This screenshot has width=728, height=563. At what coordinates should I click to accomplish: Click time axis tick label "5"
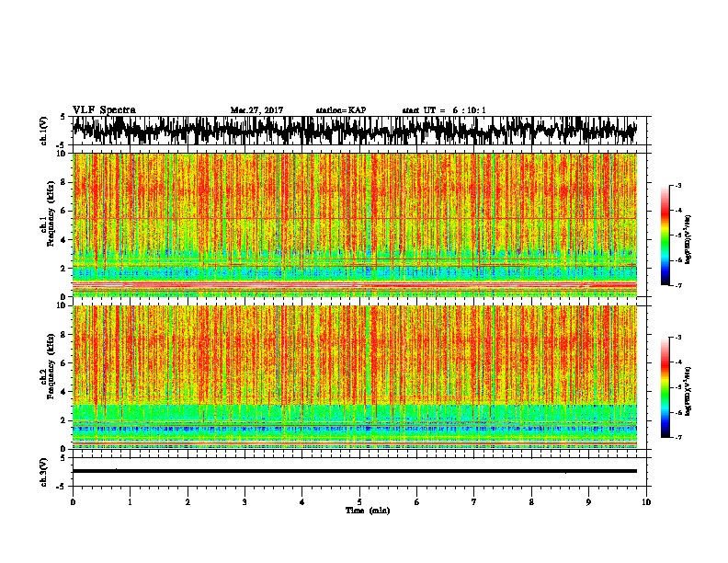359,502
